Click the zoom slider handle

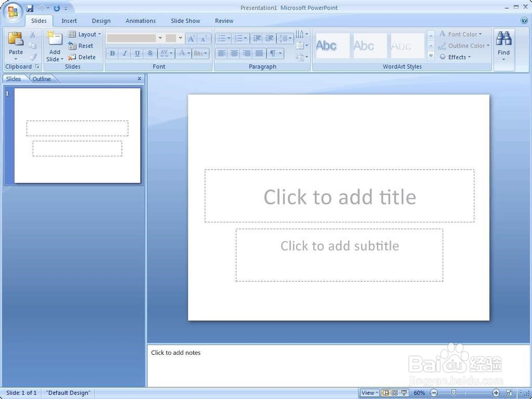pos(454,393)
